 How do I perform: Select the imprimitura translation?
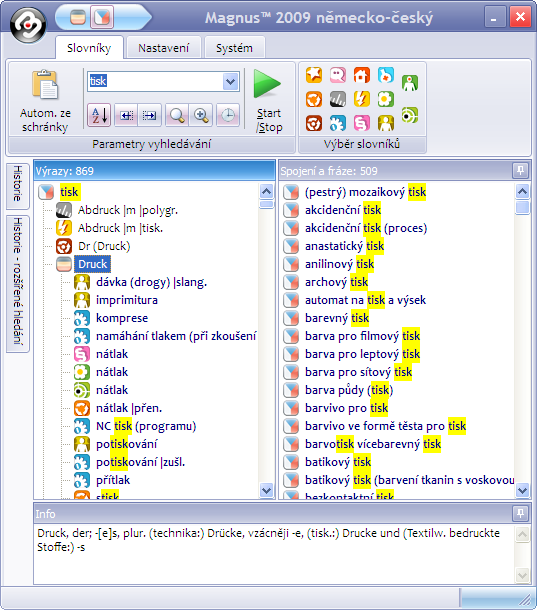127,300
